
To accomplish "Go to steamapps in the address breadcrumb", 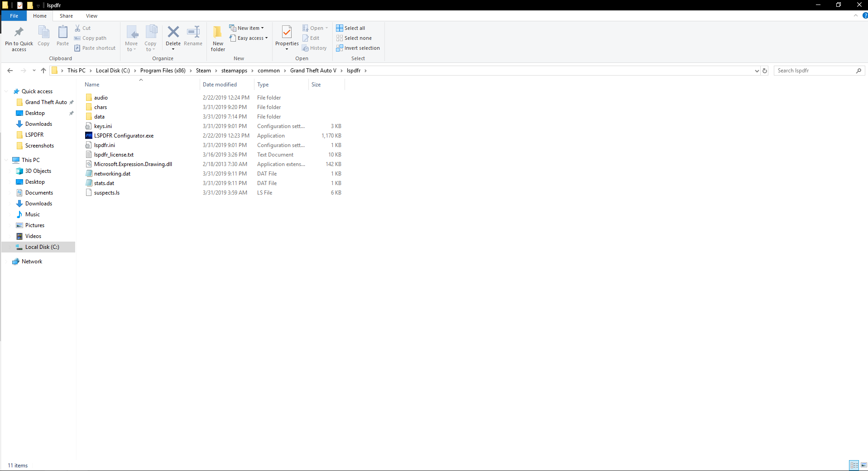I will tap(234, 71).
